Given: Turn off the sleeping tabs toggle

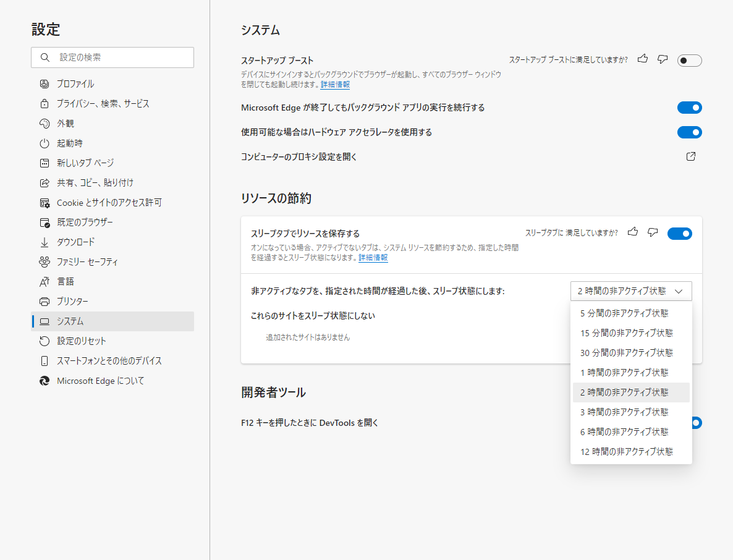Looking at the screenshot, I should tap(680, 233).
